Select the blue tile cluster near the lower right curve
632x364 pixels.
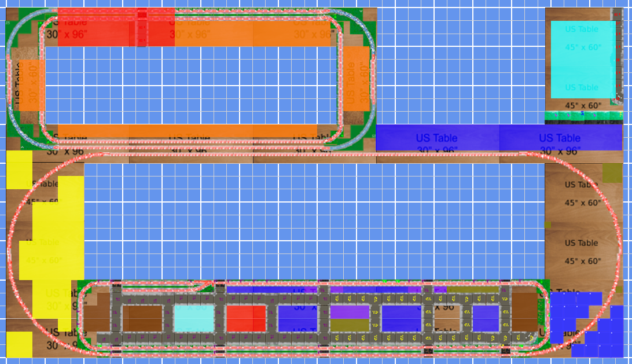(586, 325)
